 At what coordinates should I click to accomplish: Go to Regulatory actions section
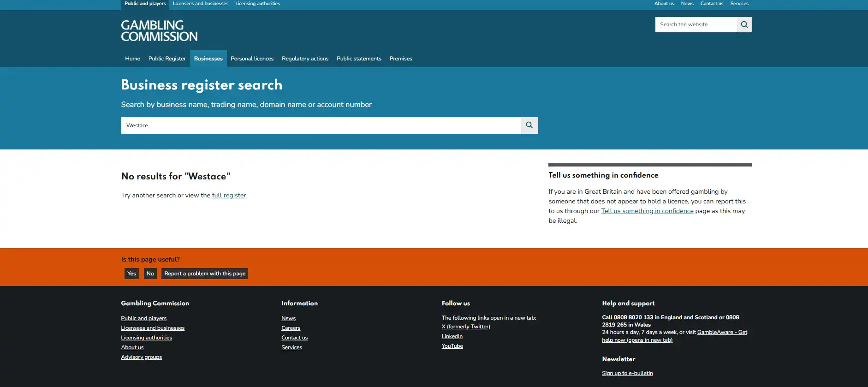305,59
